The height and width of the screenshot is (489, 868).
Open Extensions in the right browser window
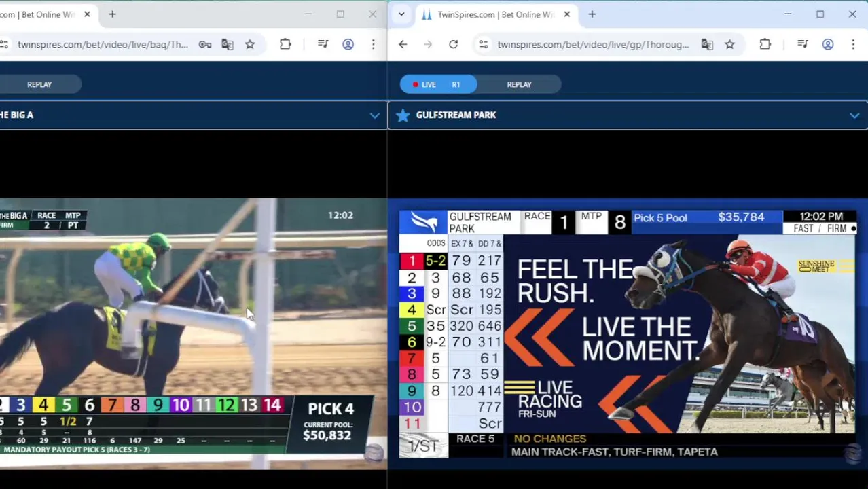tap(765, 45)
